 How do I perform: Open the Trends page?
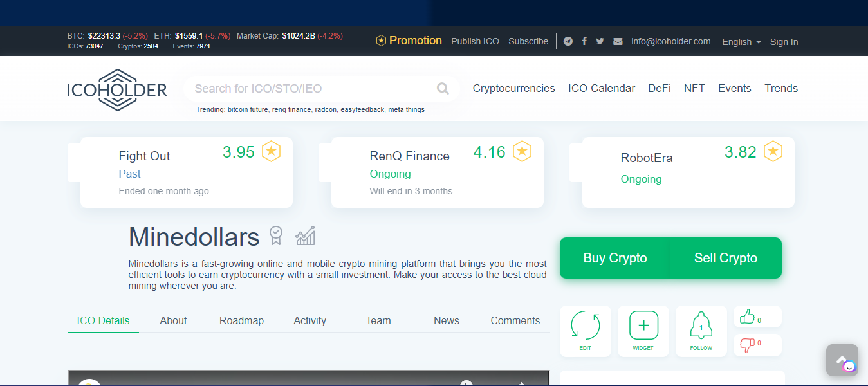coord(781,89)
